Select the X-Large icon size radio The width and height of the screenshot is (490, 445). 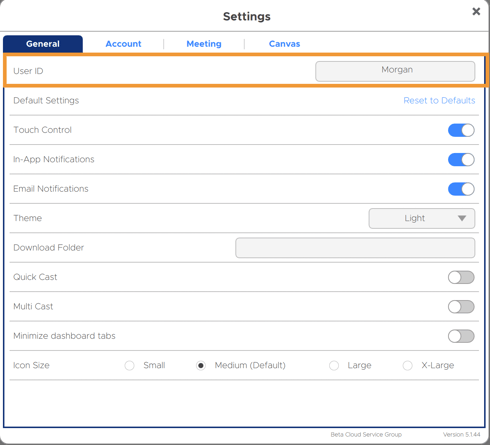pyautogui.click(x=407, y=366)
